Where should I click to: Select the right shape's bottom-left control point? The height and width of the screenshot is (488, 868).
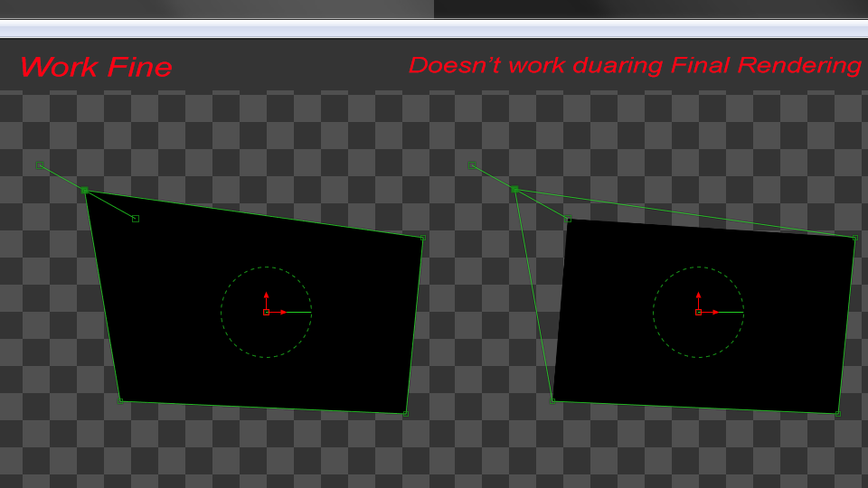(x=552, y=401)
